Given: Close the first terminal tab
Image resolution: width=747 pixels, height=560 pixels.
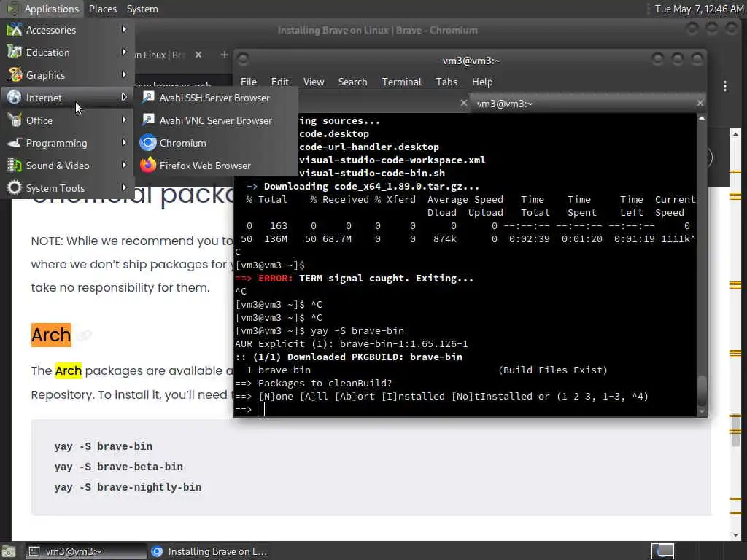Looking at the screenshot, I should coord(463,103).
